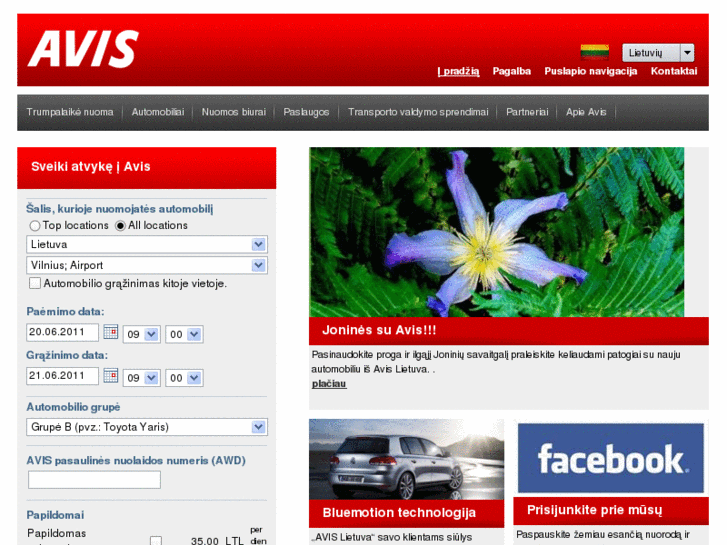Follow the plačiau link under Joninės

click(x=329, y=384)
